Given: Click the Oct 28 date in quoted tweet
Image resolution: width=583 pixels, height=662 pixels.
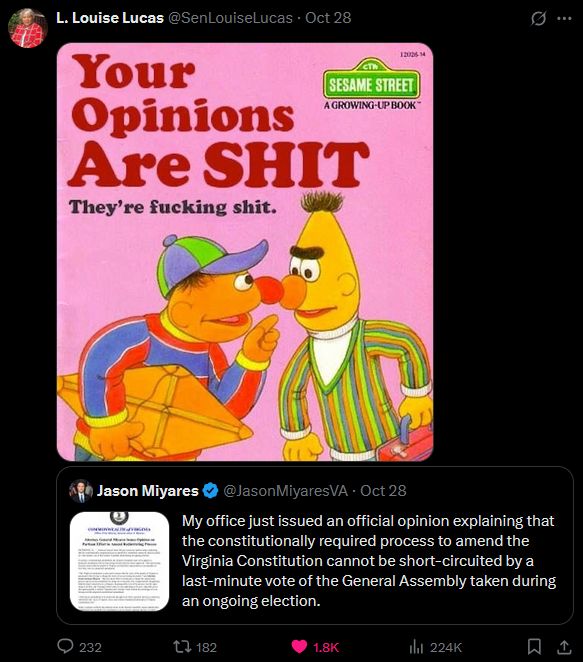Looking at the screenshot, I should point(383,491).
